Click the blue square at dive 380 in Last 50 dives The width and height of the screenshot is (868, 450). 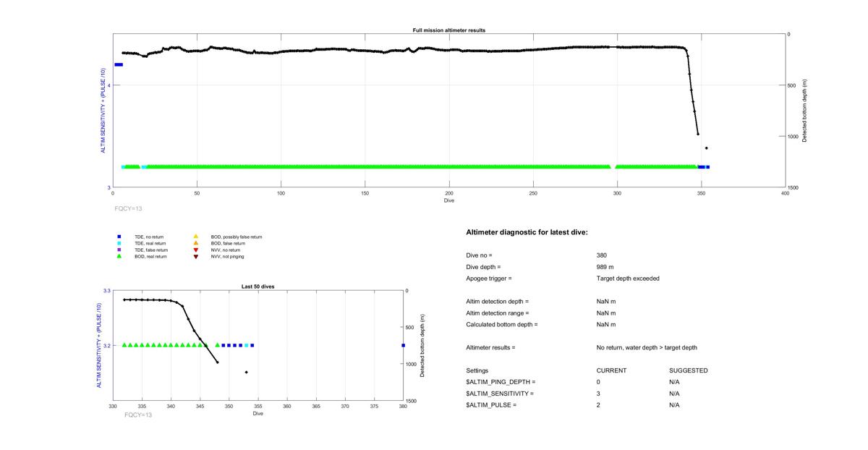tap(403, 345)
